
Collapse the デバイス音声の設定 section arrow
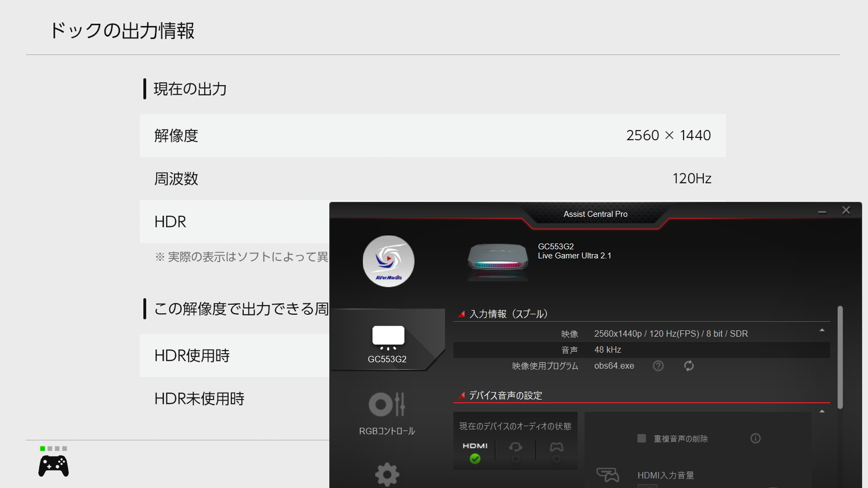point(822,411)
